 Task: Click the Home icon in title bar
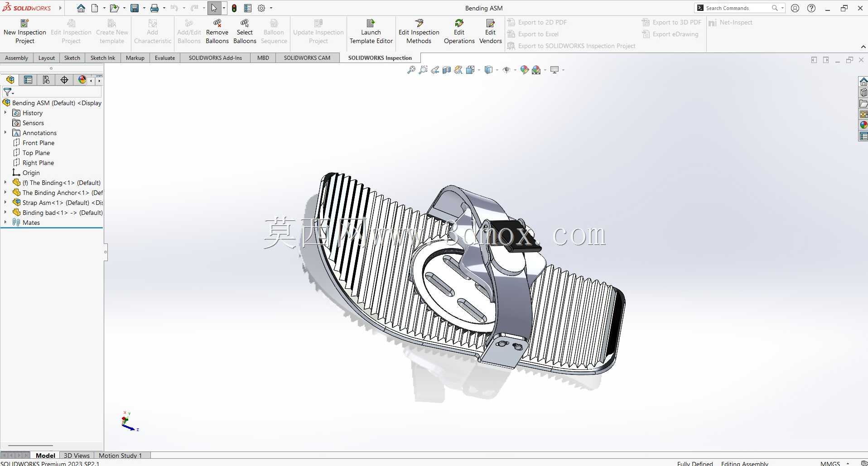81,8
